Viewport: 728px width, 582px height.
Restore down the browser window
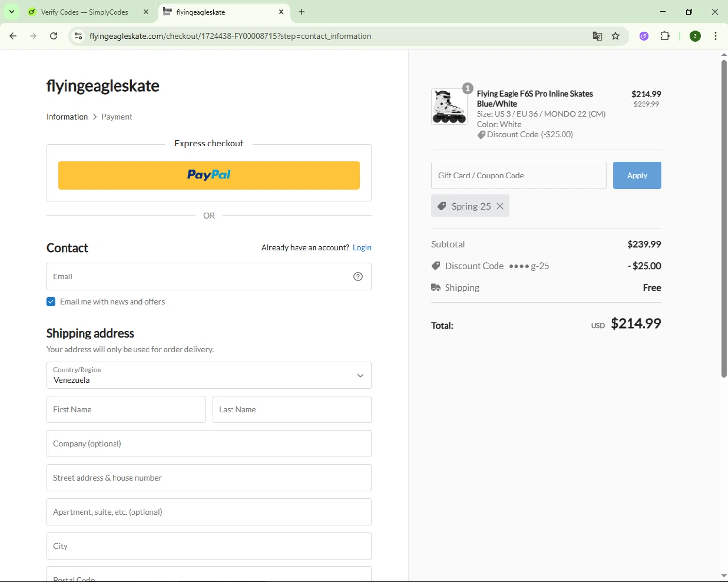click(689, 12)
